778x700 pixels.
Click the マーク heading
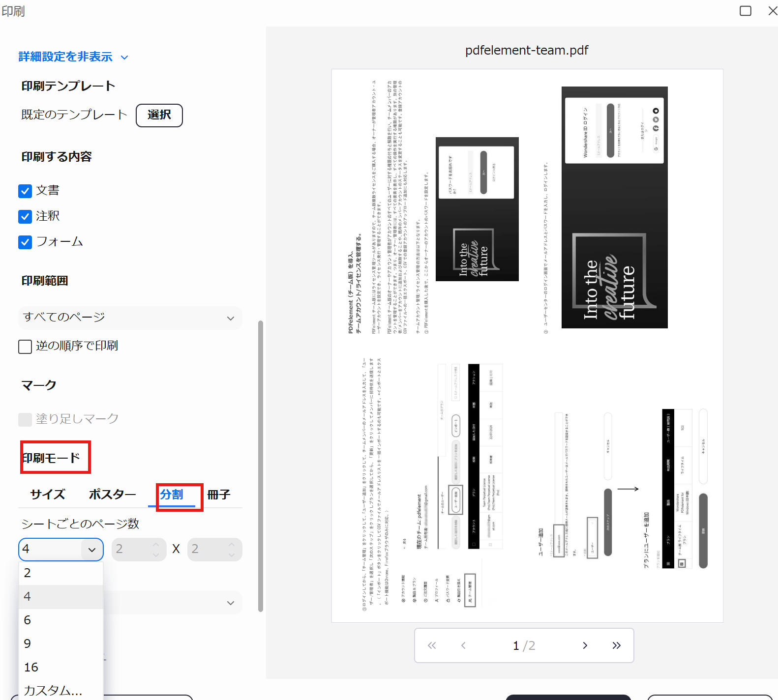(39, 385)
